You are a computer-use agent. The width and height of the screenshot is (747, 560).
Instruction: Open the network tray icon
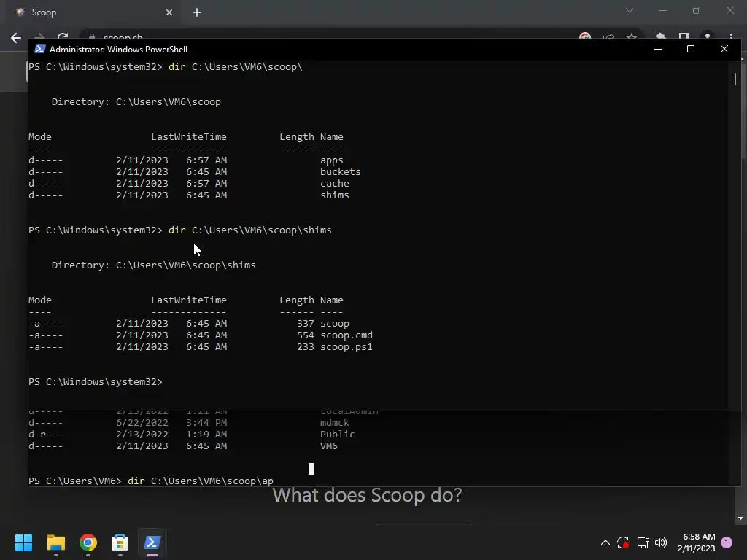click(x=643, y=542)
